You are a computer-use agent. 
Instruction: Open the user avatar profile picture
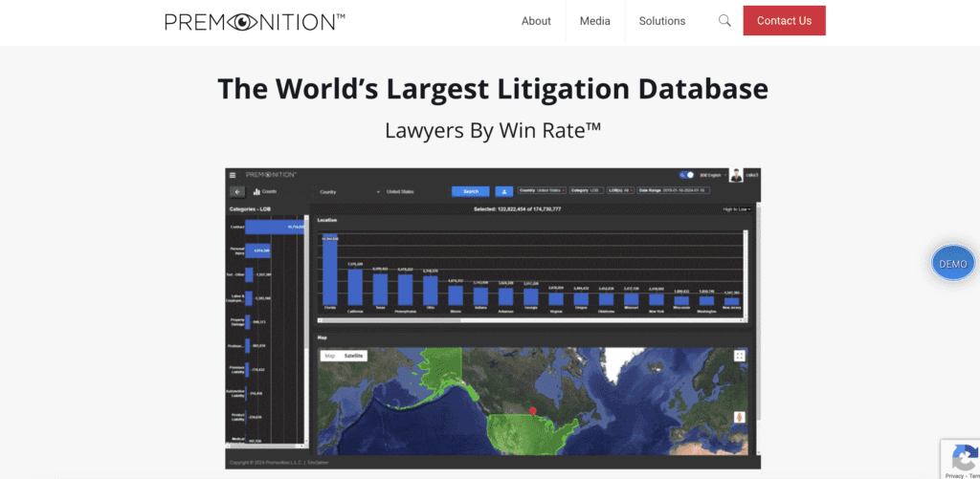click(x=736, y=176)
